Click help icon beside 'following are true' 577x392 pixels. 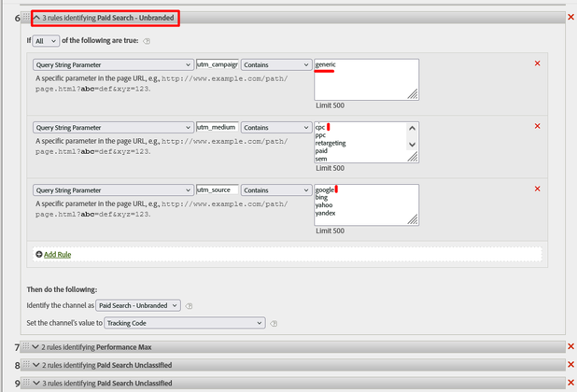coord(147,41)
